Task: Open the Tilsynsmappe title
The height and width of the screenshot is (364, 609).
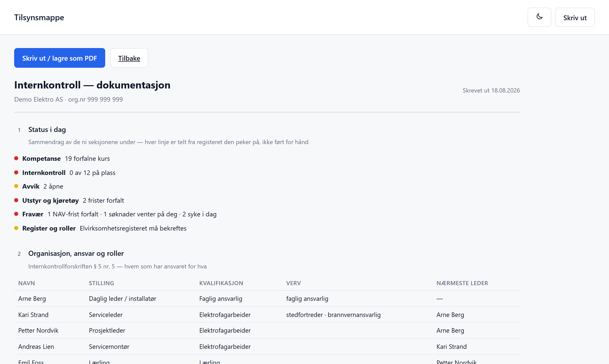Action: coord(39,17)
